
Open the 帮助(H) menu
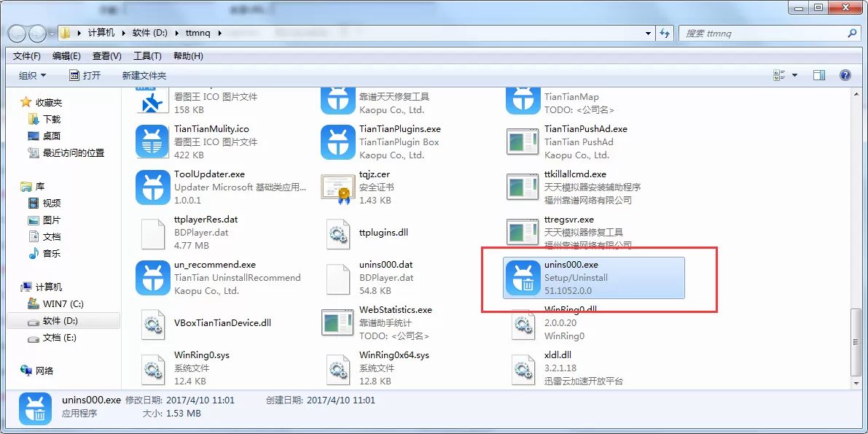[x=188, y=56]
